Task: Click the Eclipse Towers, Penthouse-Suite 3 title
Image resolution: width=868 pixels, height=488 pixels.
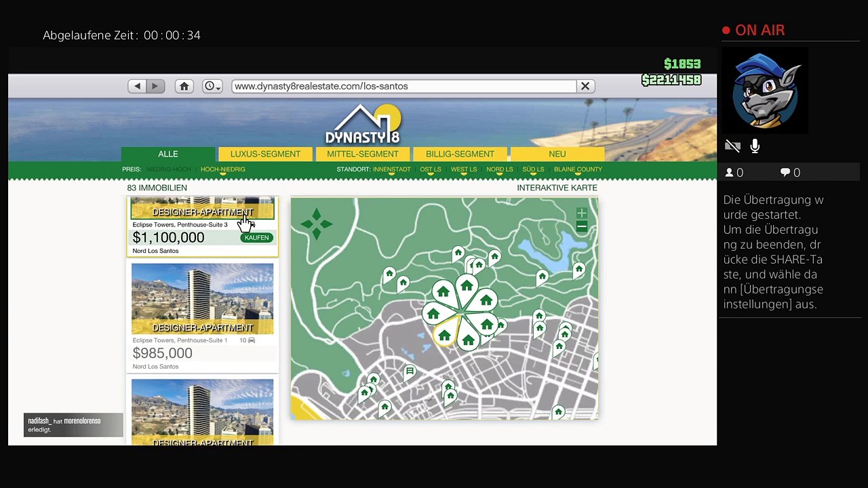Action: (180, 224)
